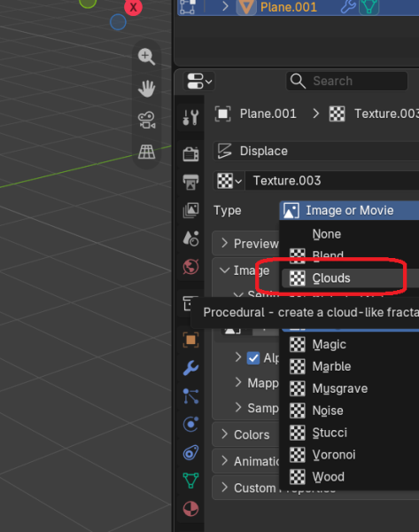Screen dimensions: 419x532
Task: Open the Image or Movie type dropdown
Action: [x=349, y=210]
